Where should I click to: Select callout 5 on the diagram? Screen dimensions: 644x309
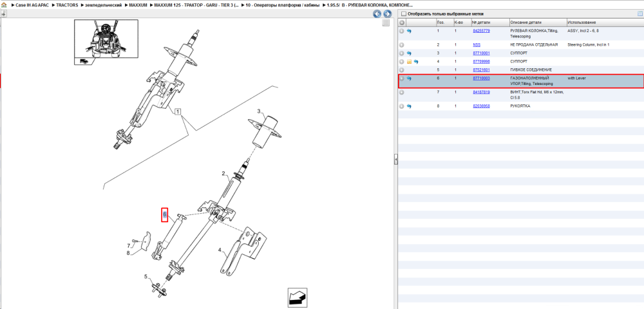click(146, 276)
